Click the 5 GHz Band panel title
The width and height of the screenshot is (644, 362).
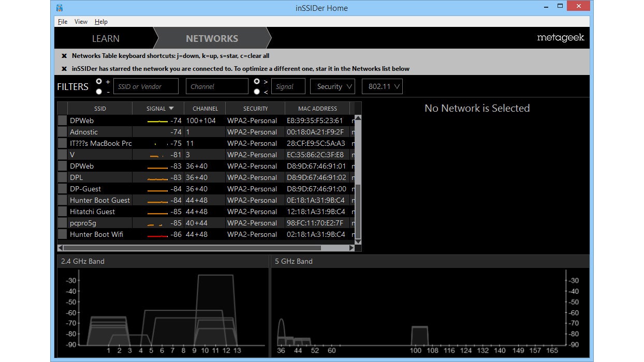[x=294, y=261]
